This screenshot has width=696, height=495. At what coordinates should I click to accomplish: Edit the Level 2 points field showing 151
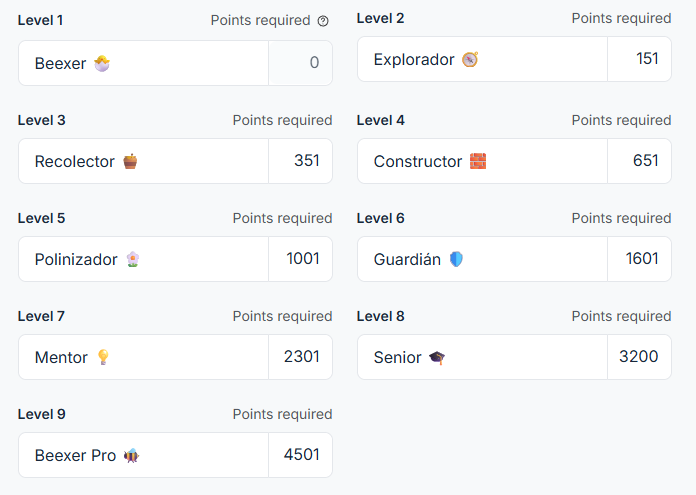coord(640,59)
